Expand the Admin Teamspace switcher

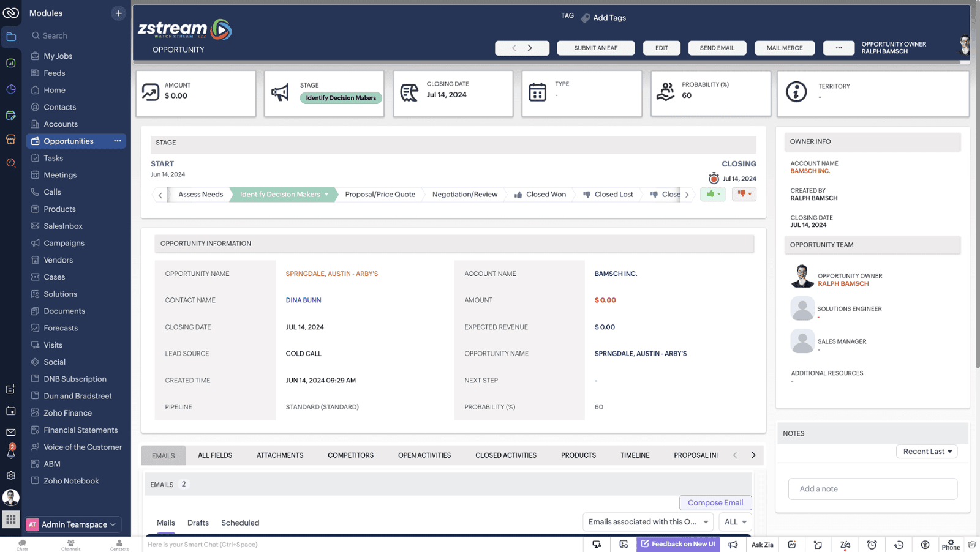coord(73,524)
